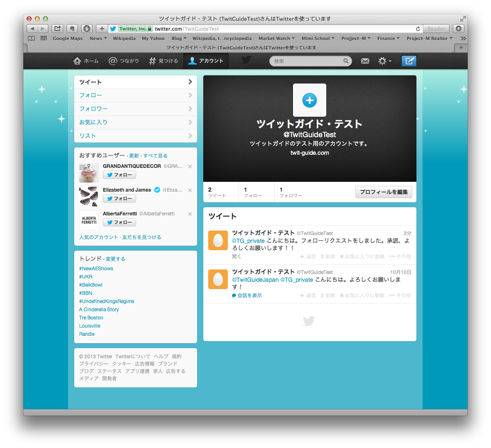Click the @TG_private mention in first tweet
Screen dimensions: 491x448
[x=248, y=241]
